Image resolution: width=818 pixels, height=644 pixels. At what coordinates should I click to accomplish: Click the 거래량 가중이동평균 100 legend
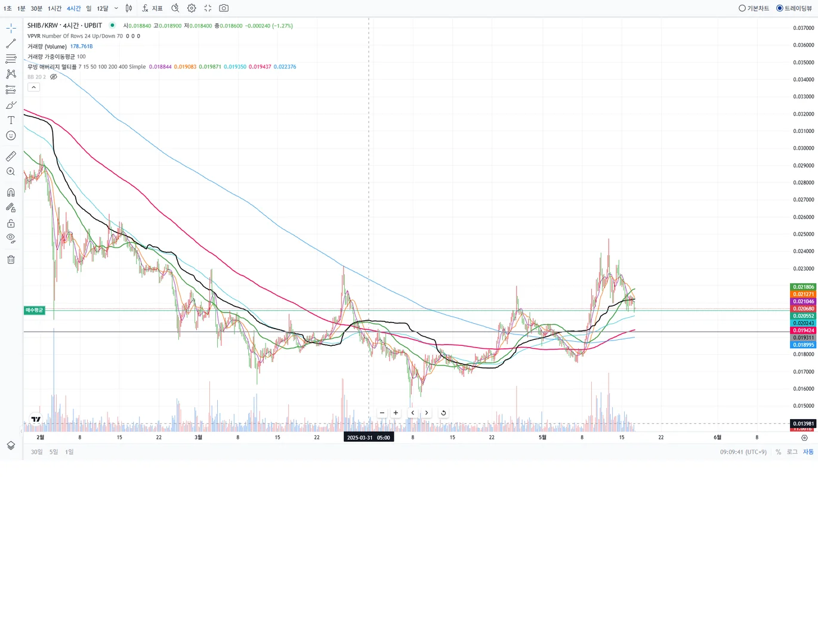57,57
